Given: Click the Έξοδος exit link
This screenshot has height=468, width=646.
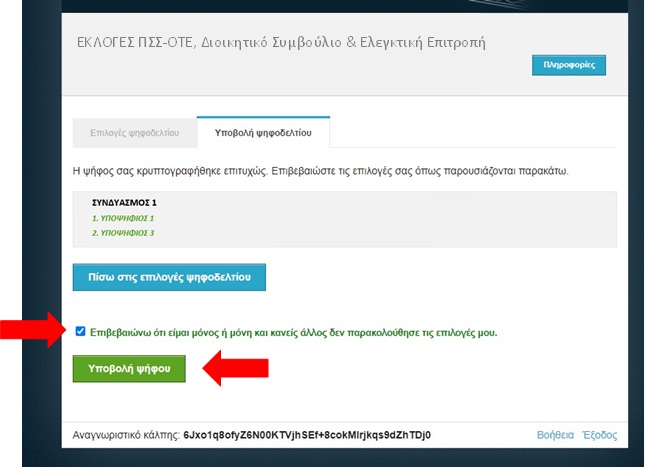Looking at the screenshot, I should (600, 436).
